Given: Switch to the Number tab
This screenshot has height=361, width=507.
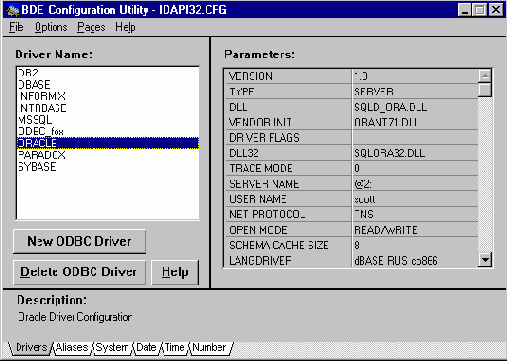Looking at the screenshot, I should click(209, 347).
